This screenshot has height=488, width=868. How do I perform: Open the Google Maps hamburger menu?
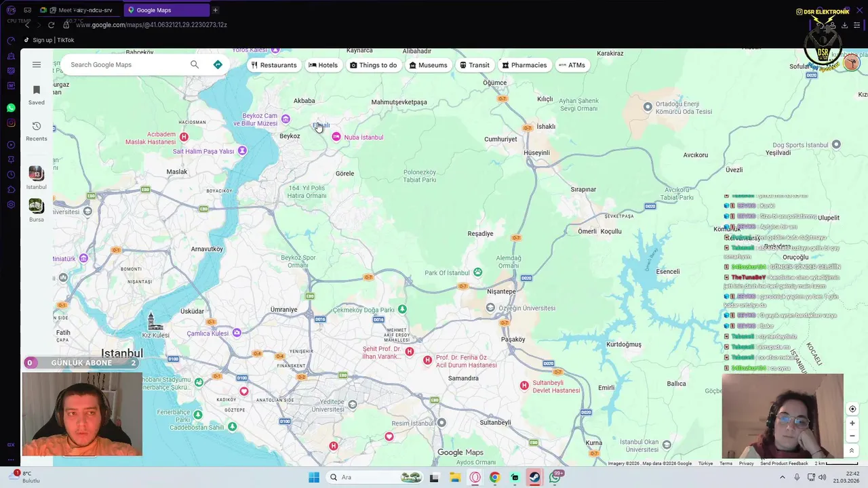pyautogui.click(x=37, y=64)
